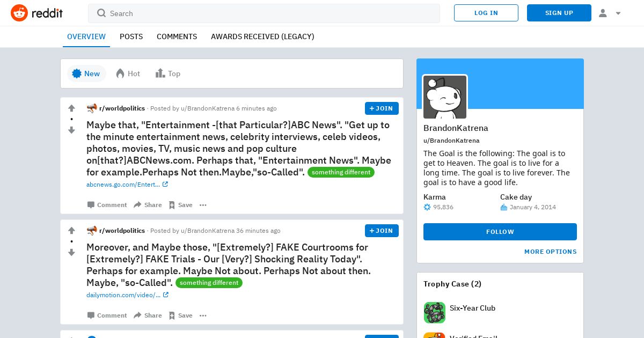The image size is (644, 338).
Task: Click the 95,836 karma value
Action: tap(443, 207)
